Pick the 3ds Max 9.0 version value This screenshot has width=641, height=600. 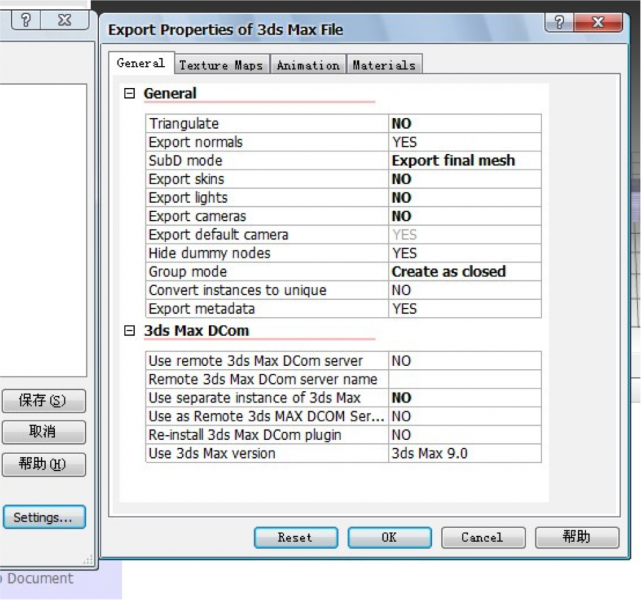click(465, 453)
